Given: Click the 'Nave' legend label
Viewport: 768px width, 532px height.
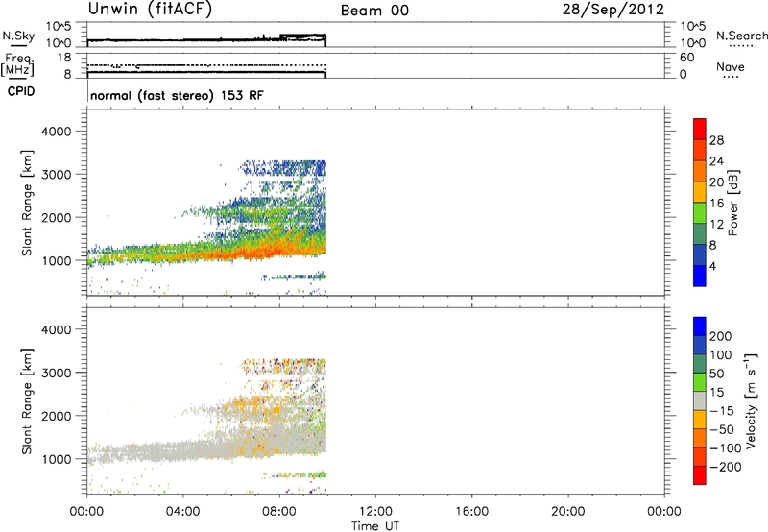Looking at the screenshot, I should (x=731, y=67).
